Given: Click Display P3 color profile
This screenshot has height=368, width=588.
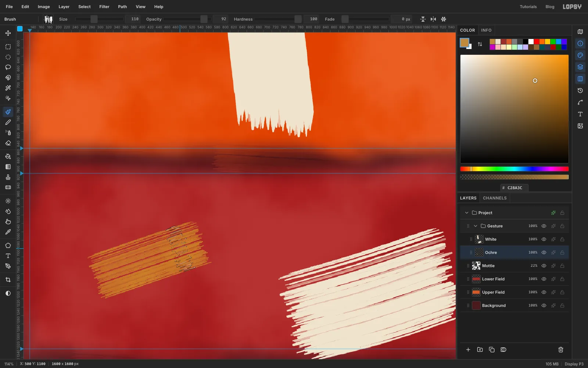Looking at the screenshot, I should (574, 364).
